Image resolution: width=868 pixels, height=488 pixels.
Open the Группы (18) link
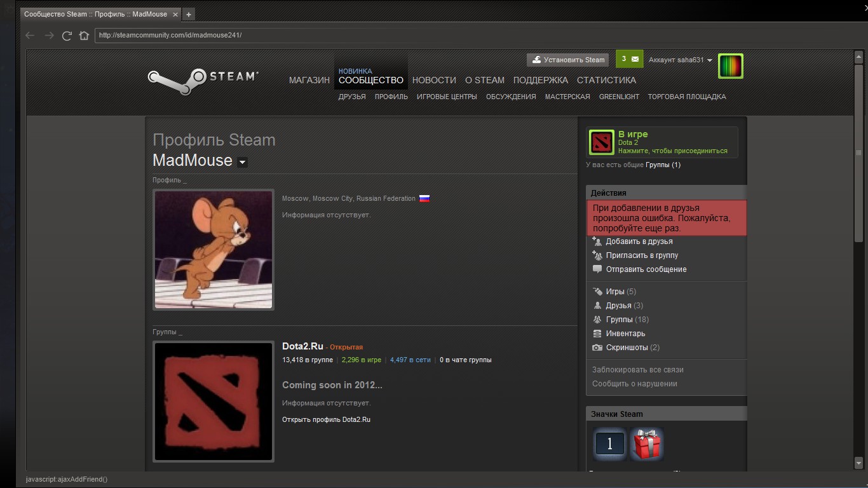[x=627, y=320]
